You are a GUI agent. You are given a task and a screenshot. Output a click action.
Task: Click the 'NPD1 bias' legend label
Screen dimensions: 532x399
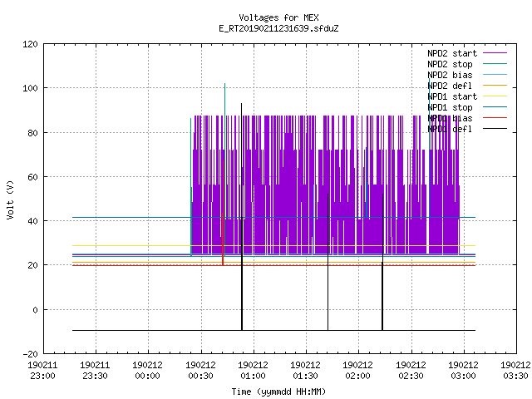coord(450,118)
